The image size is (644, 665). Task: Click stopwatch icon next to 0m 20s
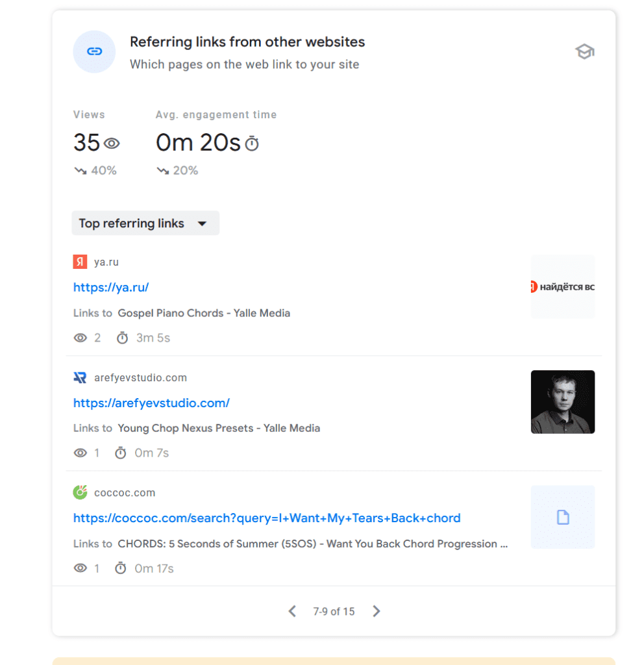(252, 144)
